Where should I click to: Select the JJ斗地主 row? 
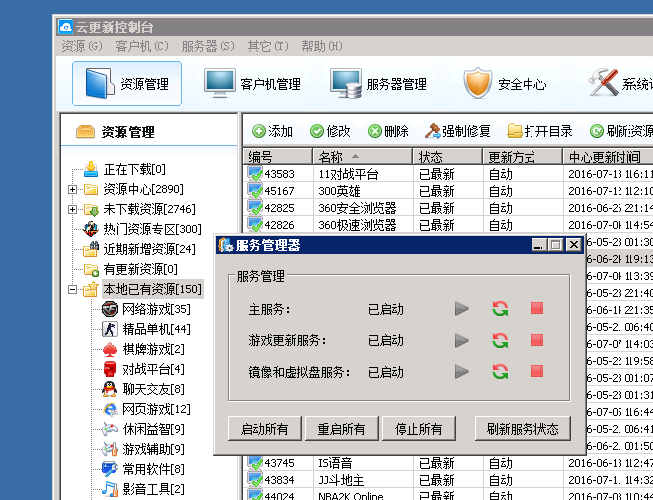(x=448, y=480)
